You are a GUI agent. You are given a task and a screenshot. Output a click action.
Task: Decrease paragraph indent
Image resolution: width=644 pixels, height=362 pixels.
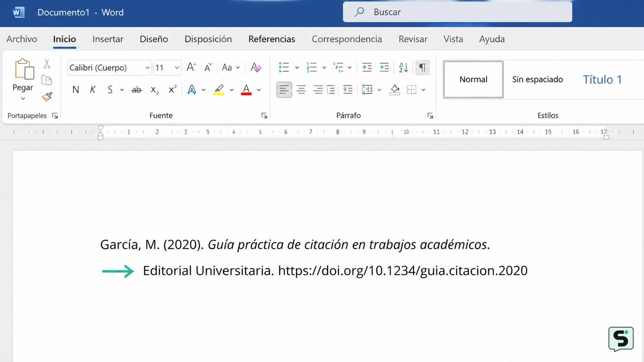point(367,67)
